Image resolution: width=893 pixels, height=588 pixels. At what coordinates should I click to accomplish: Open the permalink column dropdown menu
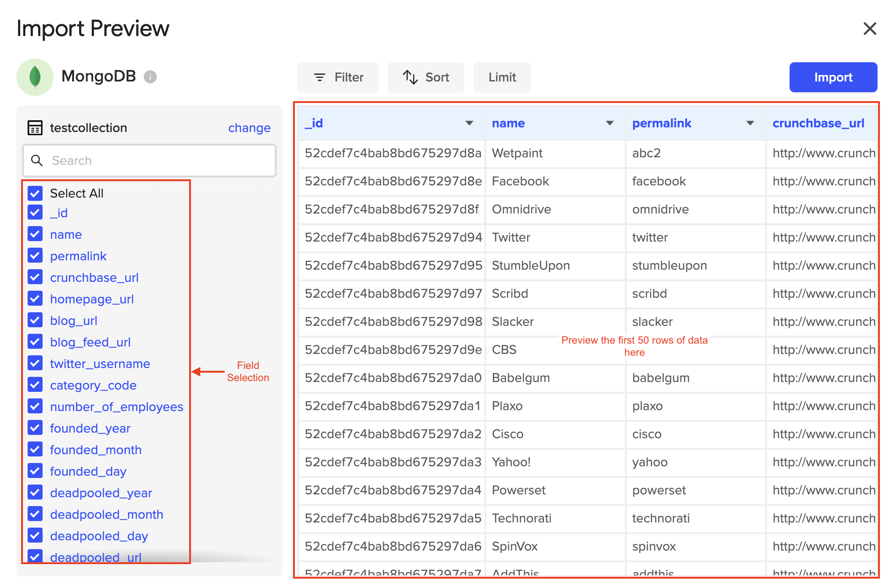pyautogui.click(x=750, y=123)
